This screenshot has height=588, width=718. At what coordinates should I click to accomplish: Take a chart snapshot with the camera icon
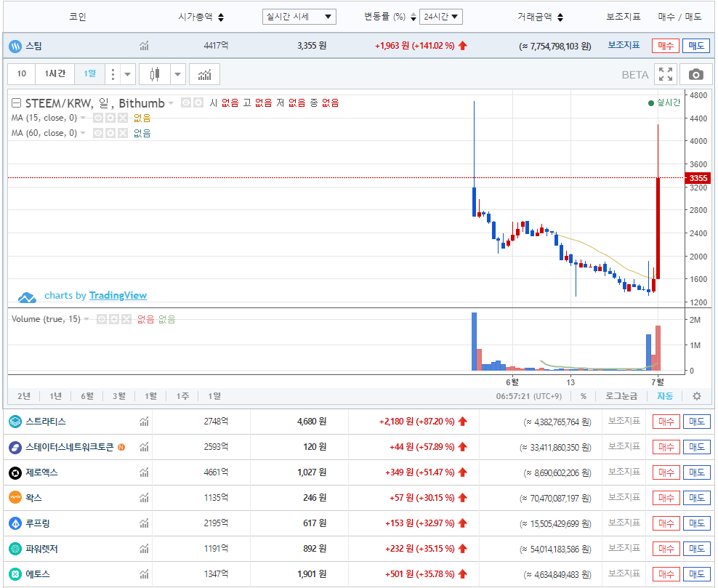[x=696, y=74]
